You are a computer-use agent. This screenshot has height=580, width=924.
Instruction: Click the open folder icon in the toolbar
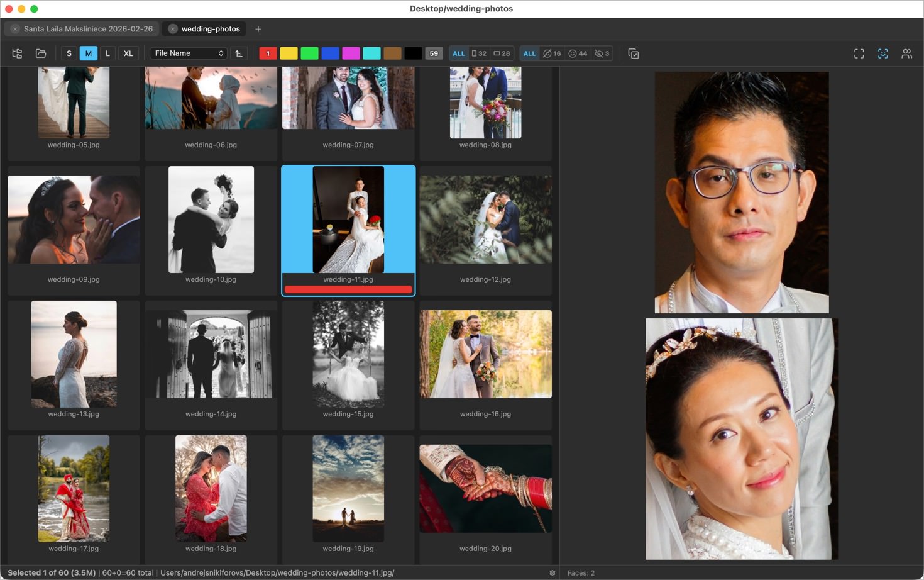pyautogui.click(x=40, y=53)
